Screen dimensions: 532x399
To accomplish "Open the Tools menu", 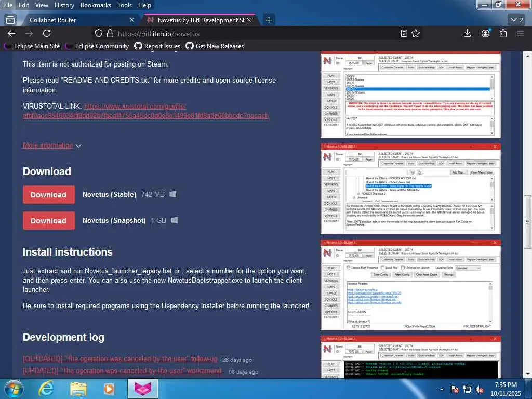I will 125,5.
